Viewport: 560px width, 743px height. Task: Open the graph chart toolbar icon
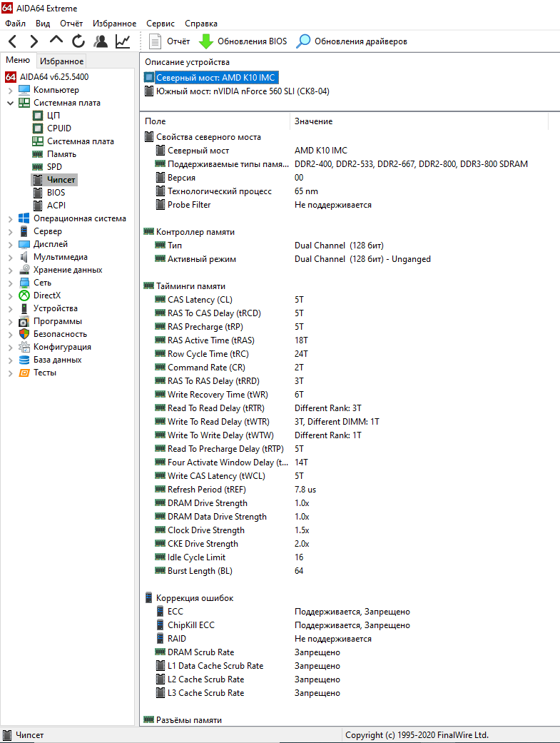pyautogui.click(x=123, y=41)
